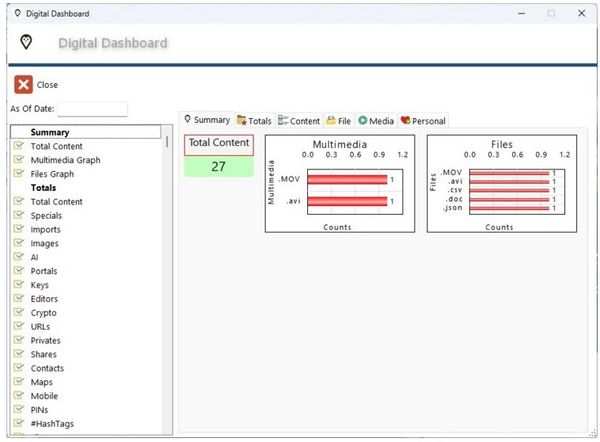
Task: Toggle the Files Graph checkbox
Action: [18, 174]
